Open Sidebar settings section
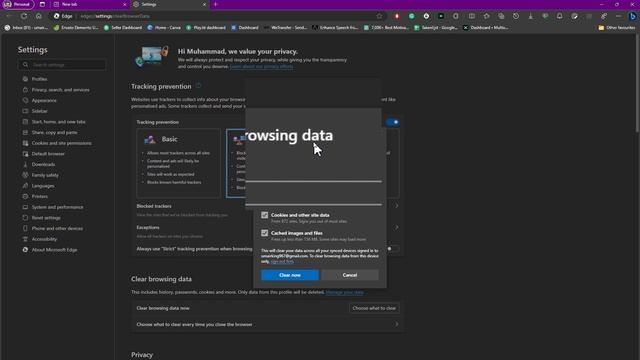 [39, 111]
